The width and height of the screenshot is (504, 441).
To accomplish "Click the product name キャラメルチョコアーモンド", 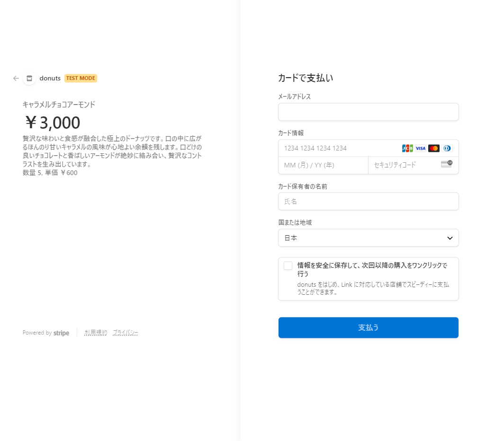I will [x=59, y=105].
